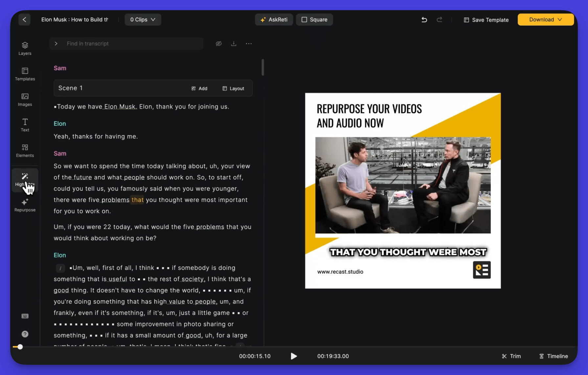
Task: Open the Elements panel
Action: tap(25, 151)
